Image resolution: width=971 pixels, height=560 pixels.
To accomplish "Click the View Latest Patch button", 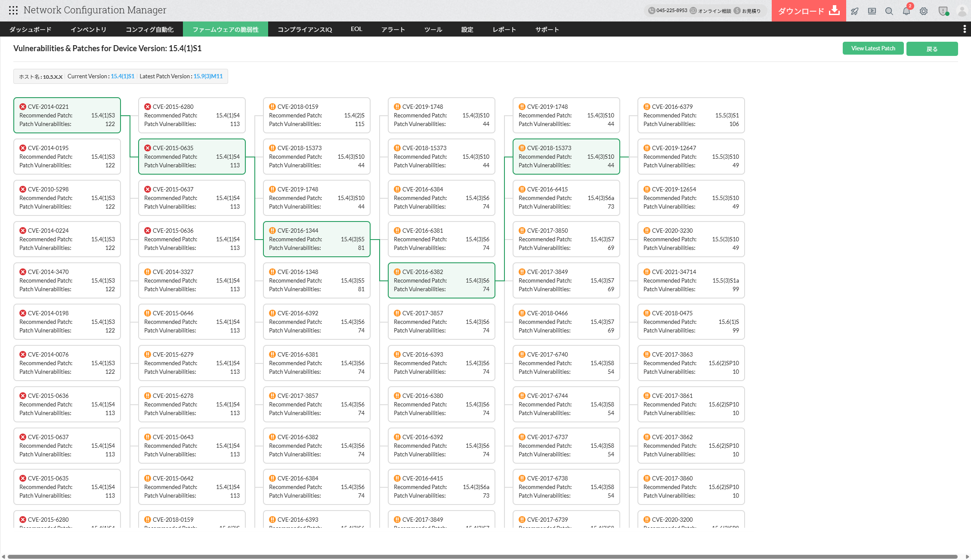I will [873, 48].
